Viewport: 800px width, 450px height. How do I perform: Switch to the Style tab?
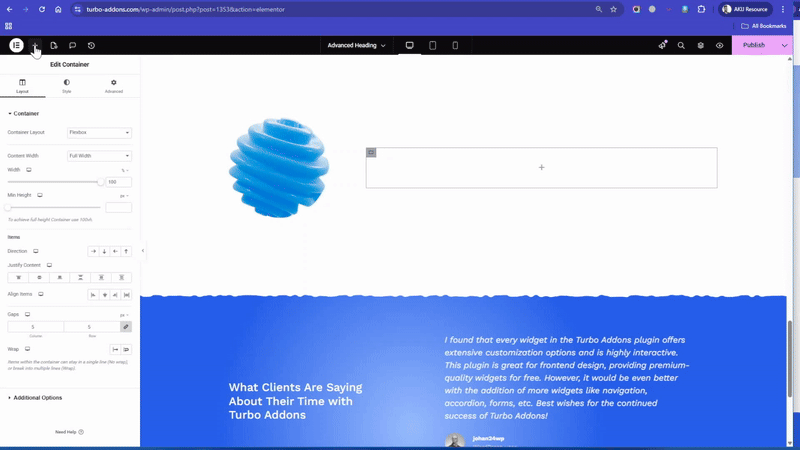pos(67,86)
